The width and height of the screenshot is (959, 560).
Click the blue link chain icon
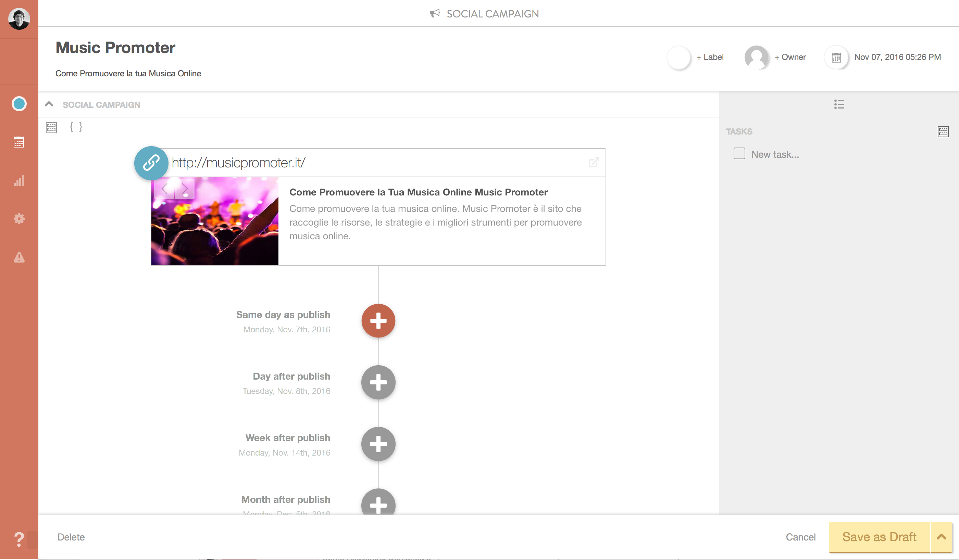point(151,163)
